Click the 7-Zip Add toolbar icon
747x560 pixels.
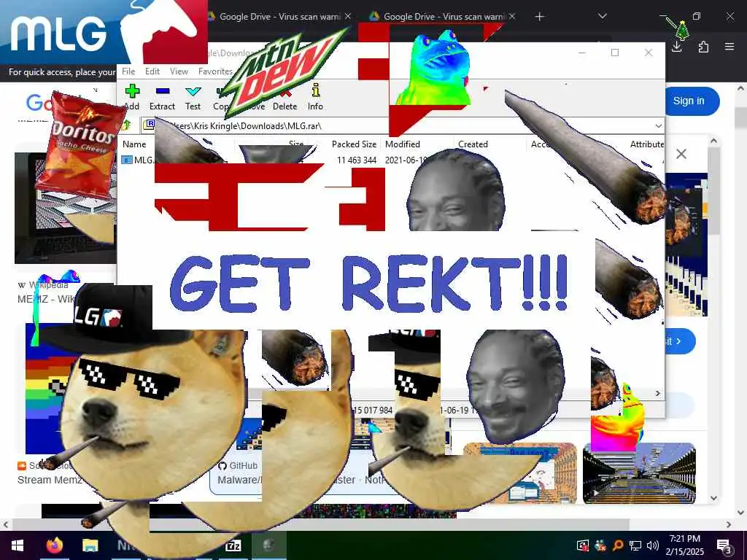tap(132, 91)
